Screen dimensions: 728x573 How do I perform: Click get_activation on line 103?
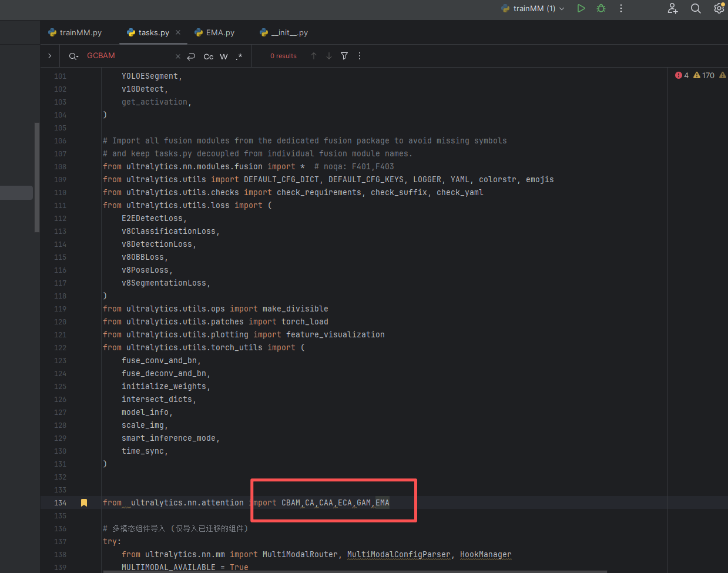tap(155, 102)
